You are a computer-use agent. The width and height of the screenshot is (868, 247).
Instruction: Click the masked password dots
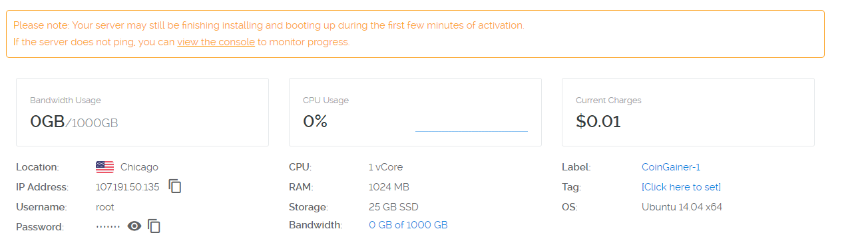click(x=108, y=227)
